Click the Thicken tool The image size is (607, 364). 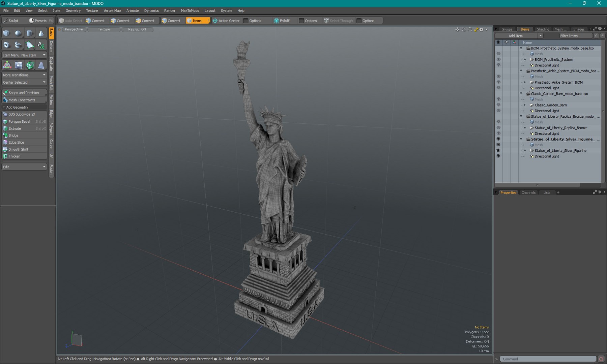[24, 156]
